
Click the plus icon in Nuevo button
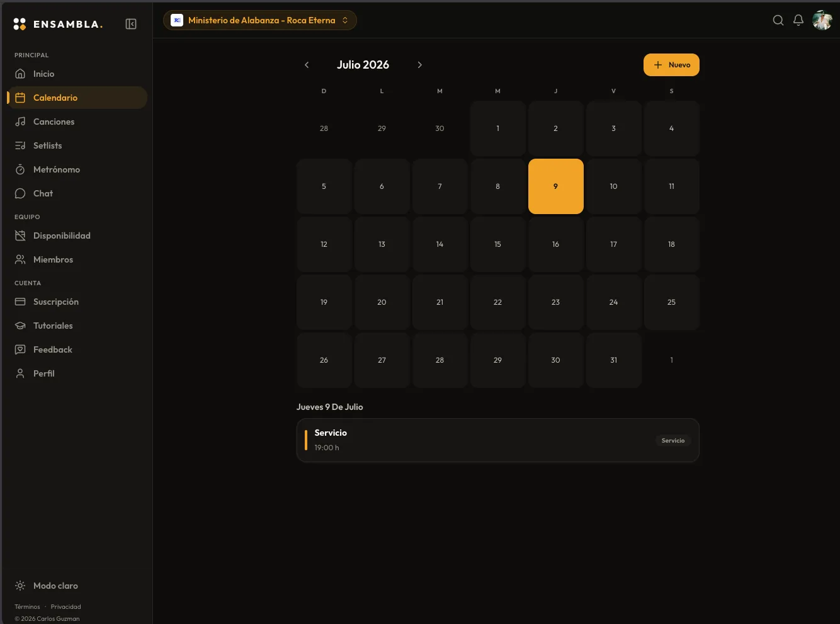[x=658, y=65]
